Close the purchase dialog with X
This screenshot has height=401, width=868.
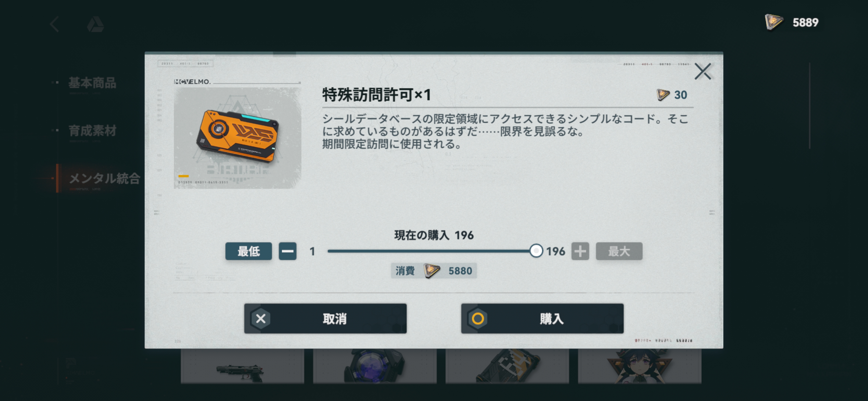[x=702, y=71]
